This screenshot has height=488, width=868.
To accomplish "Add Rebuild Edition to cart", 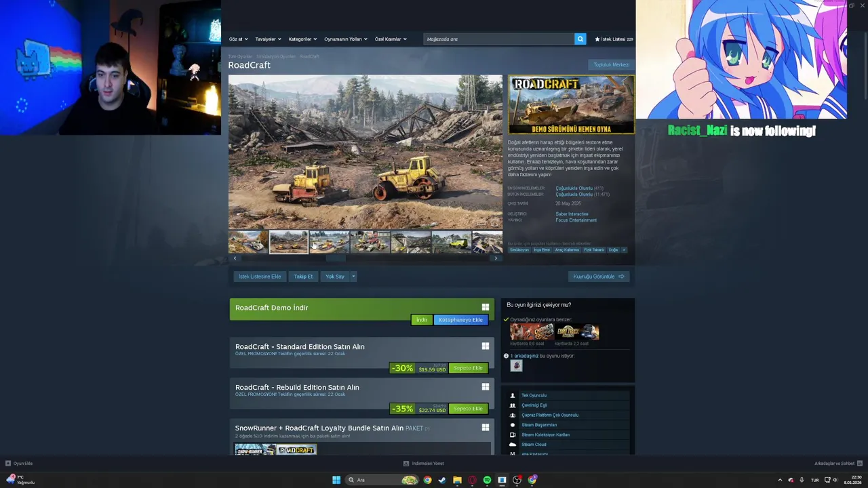I will pyautogui.click(x=468, y=409).
